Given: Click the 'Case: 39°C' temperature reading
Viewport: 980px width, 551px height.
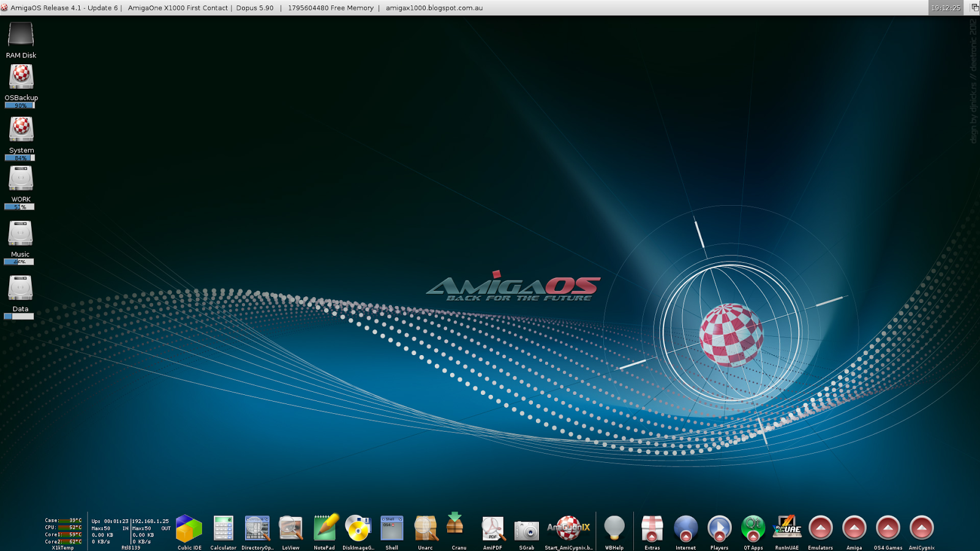Looking at the screenshot, I should coord(63,520).
